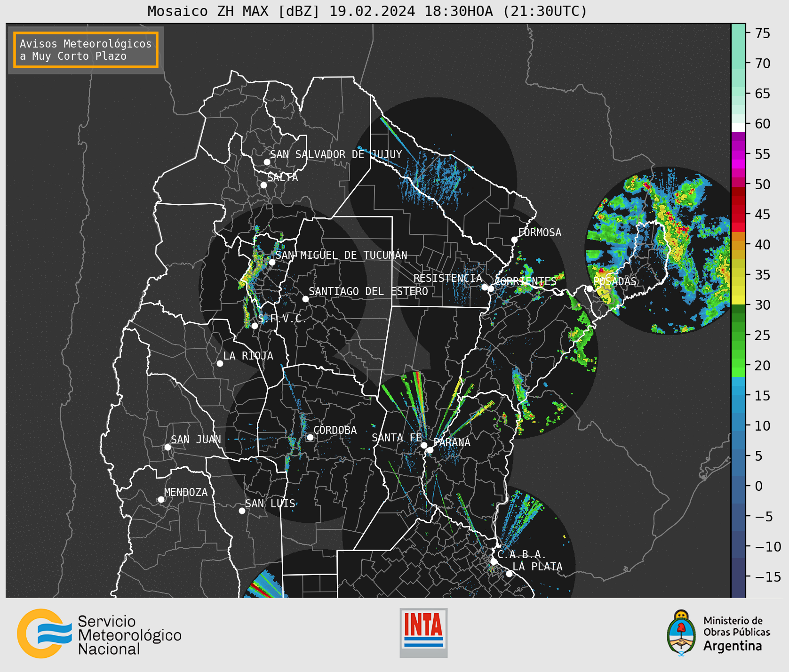Click the Posadas circular radar coverage echo

point(659,250)
